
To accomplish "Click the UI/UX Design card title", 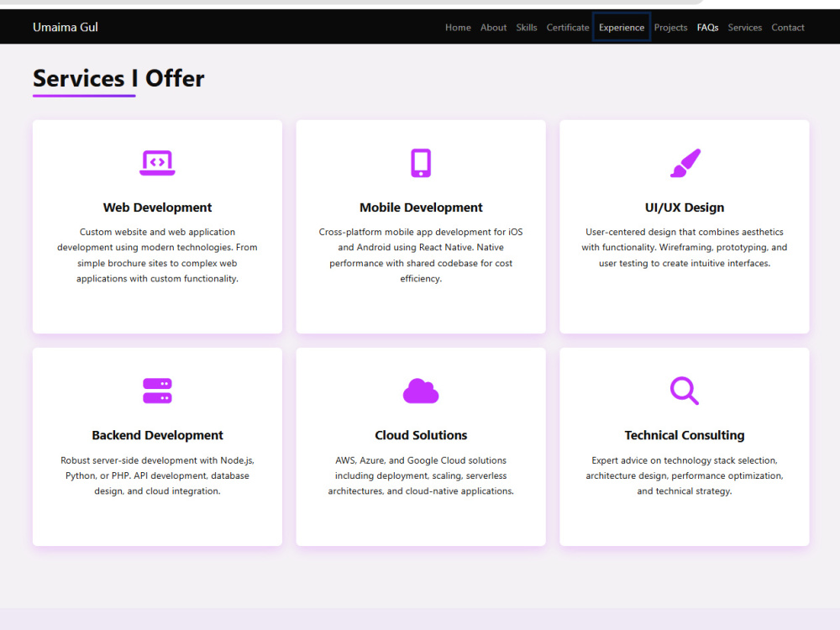I will 684,207.
